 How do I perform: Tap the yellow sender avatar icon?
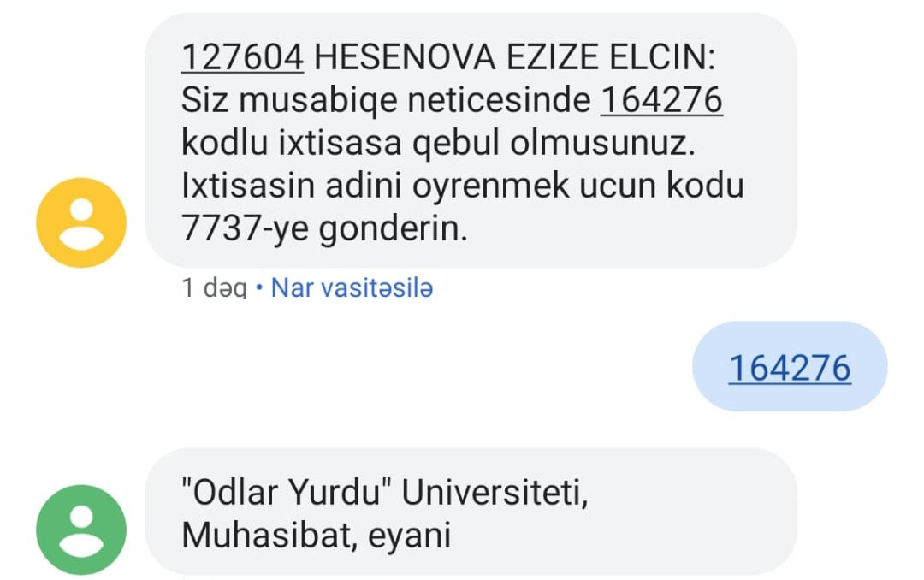81,222
